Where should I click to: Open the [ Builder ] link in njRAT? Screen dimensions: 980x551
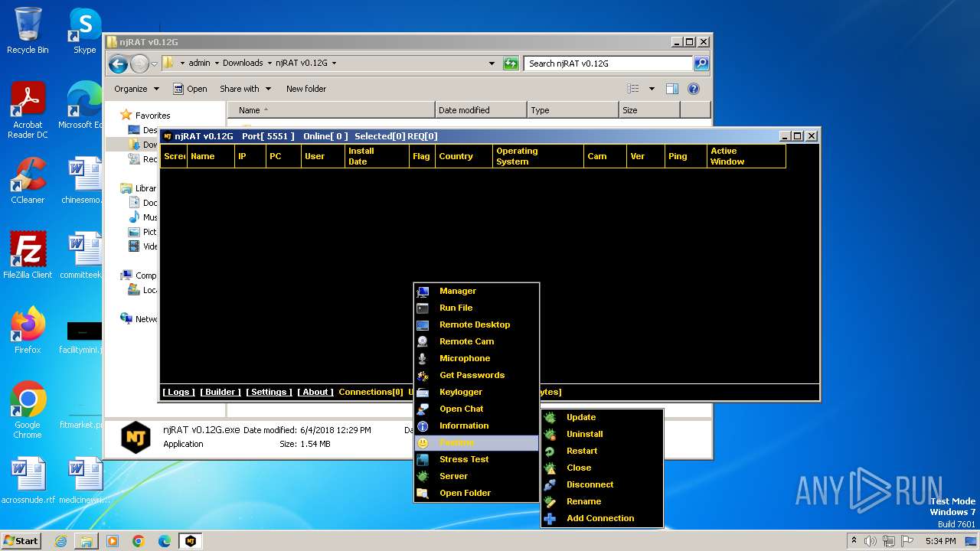[220, 392]
